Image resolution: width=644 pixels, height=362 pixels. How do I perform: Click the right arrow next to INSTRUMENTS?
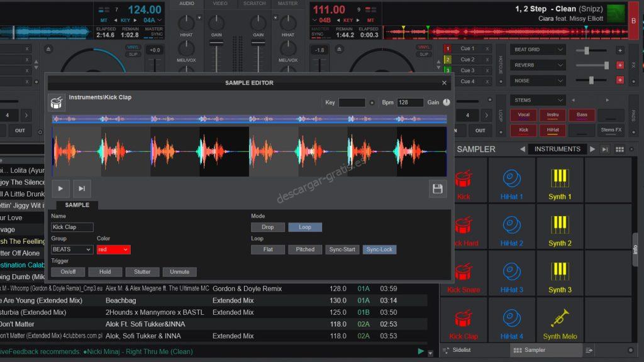point(592,149)
